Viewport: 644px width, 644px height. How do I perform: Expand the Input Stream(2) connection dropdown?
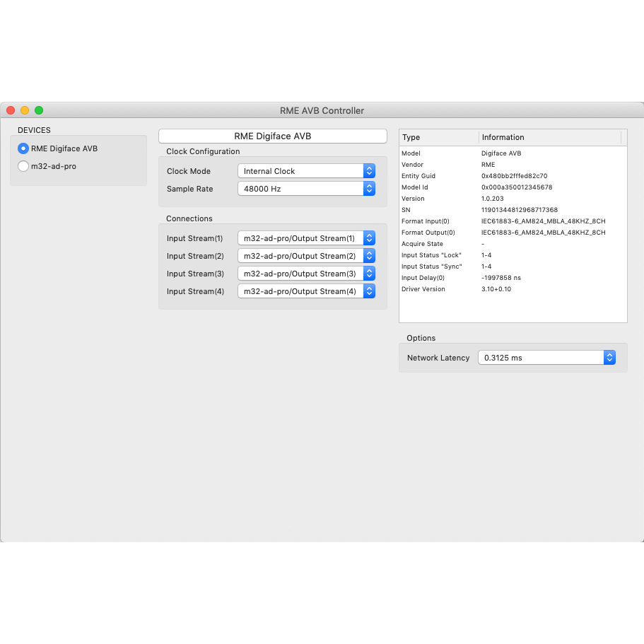pyautogui.click(x=306, y=256)
